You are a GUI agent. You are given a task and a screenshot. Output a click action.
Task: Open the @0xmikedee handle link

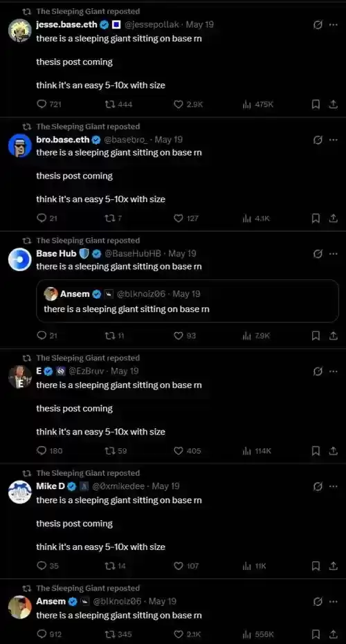pos(118,486)
